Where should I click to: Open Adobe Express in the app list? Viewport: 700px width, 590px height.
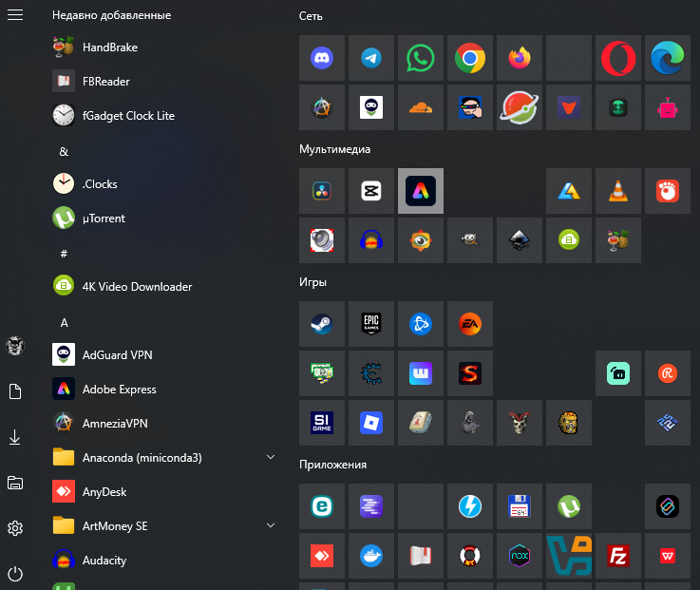(163, 389)
